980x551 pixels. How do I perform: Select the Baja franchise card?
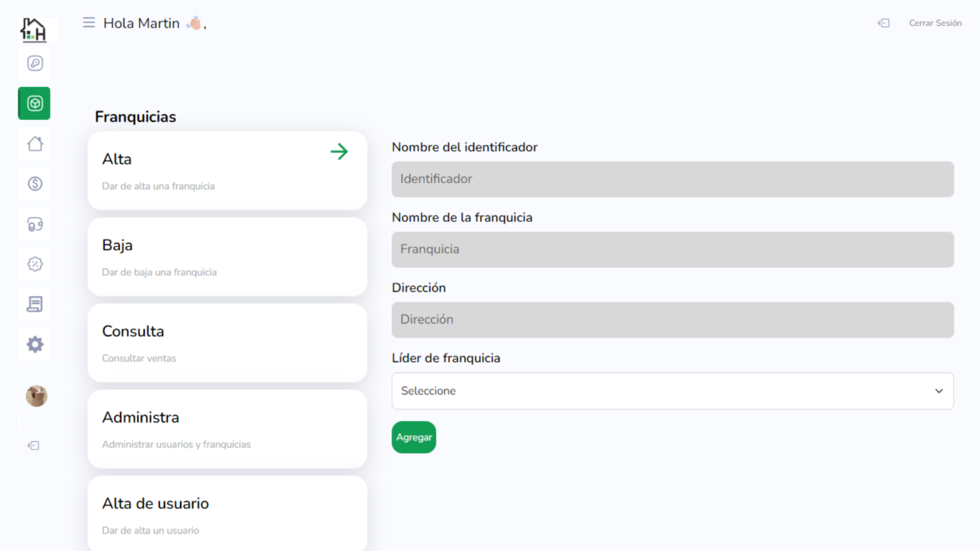[x=227, y=257]
